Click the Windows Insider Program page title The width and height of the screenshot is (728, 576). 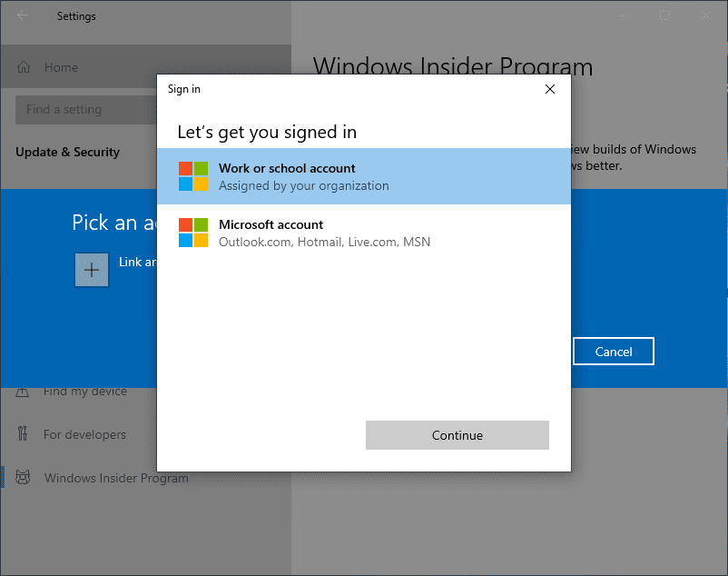[x=453, y=66]
